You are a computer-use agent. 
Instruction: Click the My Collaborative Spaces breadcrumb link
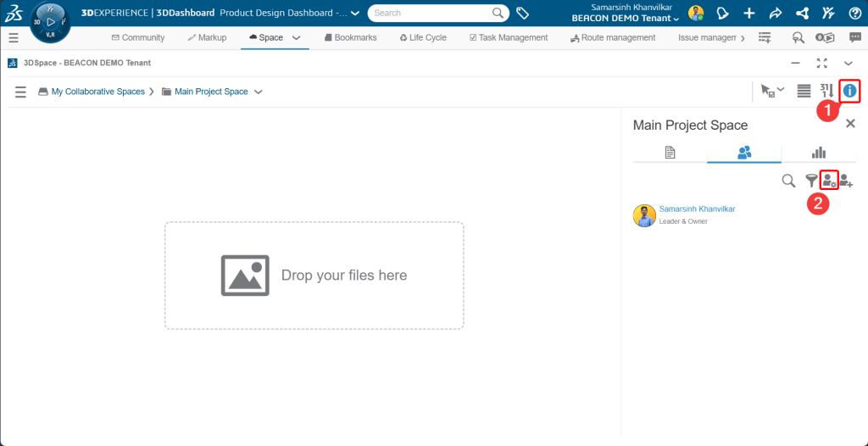tap(97, 92)
